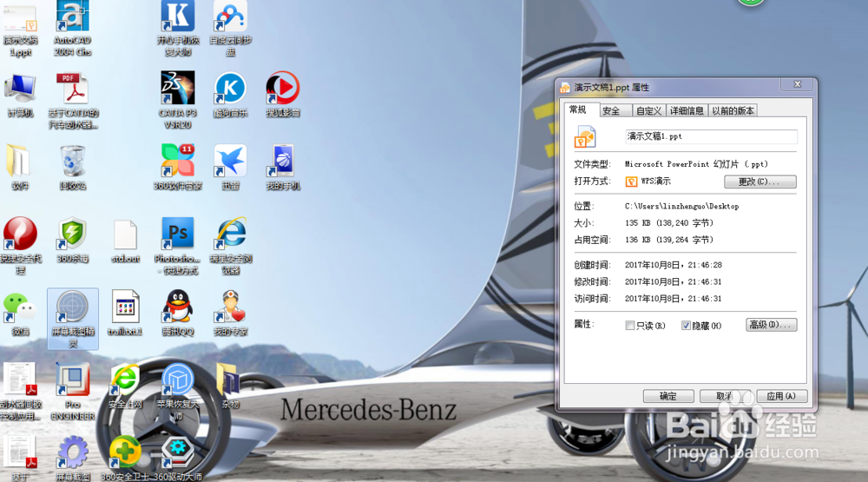Switch to the 以前的版本 tab

click(733, 111)
